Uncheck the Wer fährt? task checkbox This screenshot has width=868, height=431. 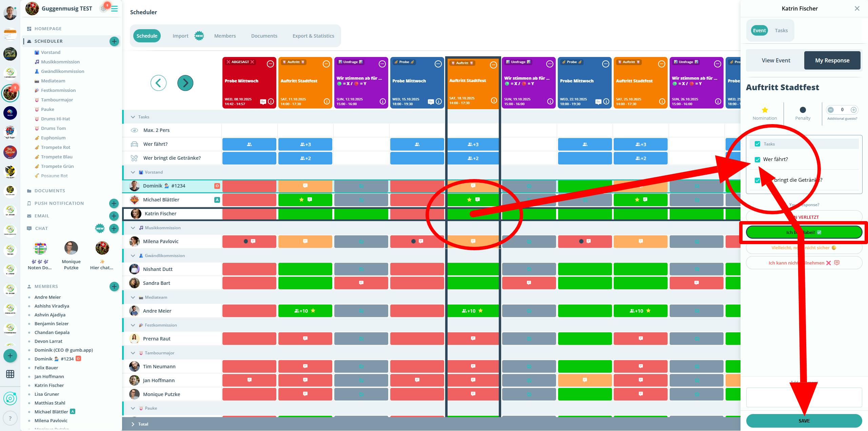click(757, 160)
